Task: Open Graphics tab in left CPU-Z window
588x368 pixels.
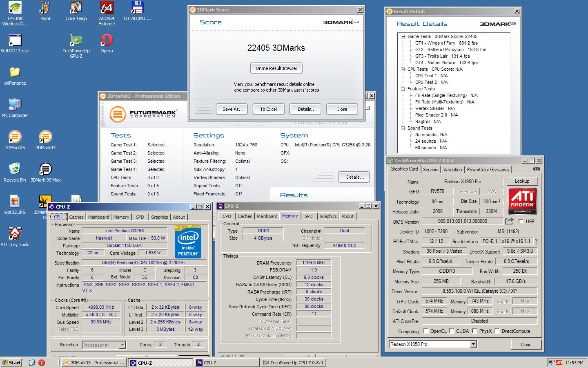Action: [159, 217]
